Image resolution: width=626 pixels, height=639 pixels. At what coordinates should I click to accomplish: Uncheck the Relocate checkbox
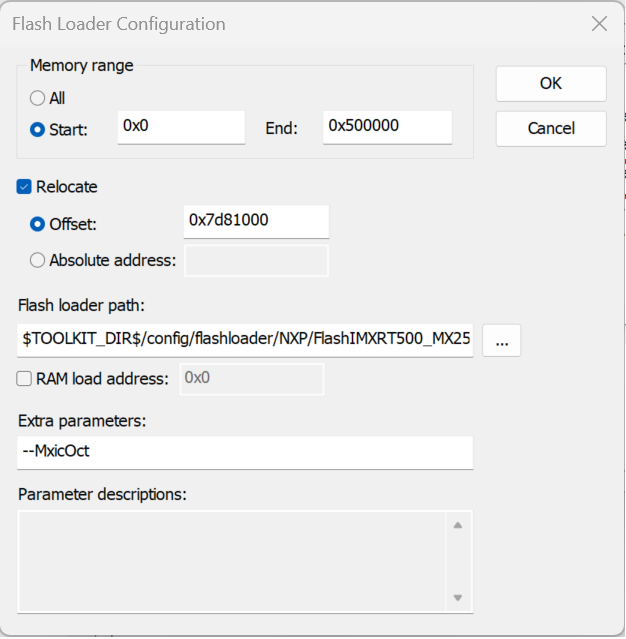(25, 187)
